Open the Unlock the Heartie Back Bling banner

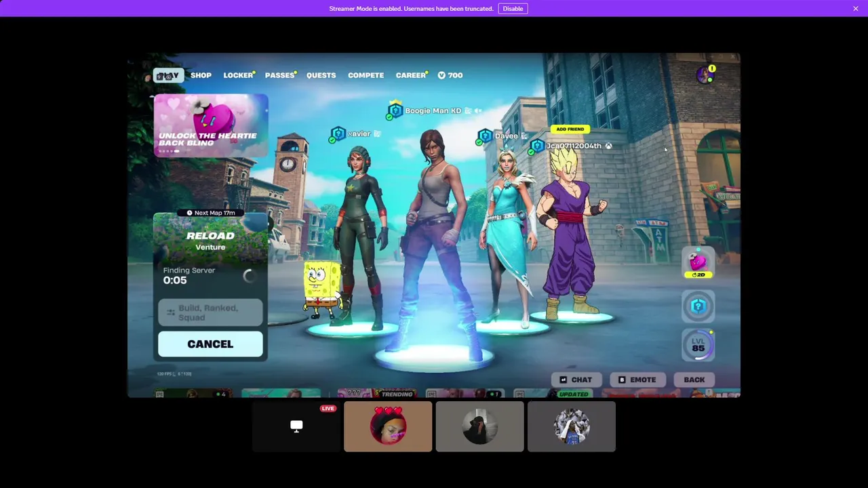211,125
